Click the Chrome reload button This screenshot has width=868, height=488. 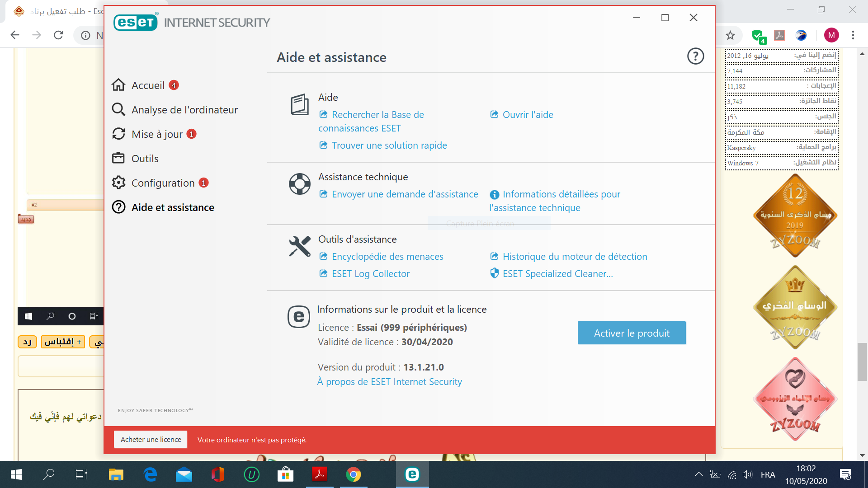(58, 35)
